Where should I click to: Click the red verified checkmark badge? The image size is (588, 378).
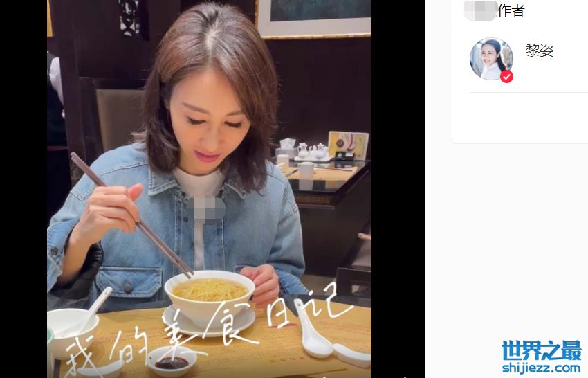point(506,77)
